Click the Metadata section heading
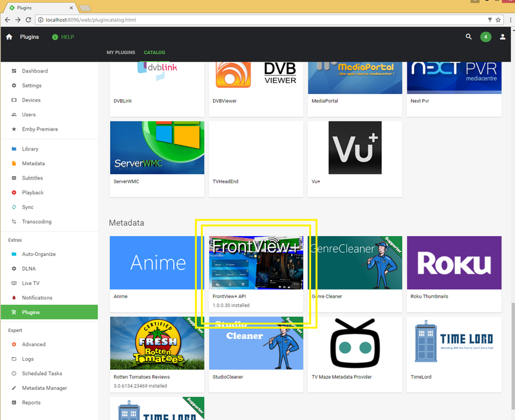This screenshot has height=420, width=515. point(126,223)
